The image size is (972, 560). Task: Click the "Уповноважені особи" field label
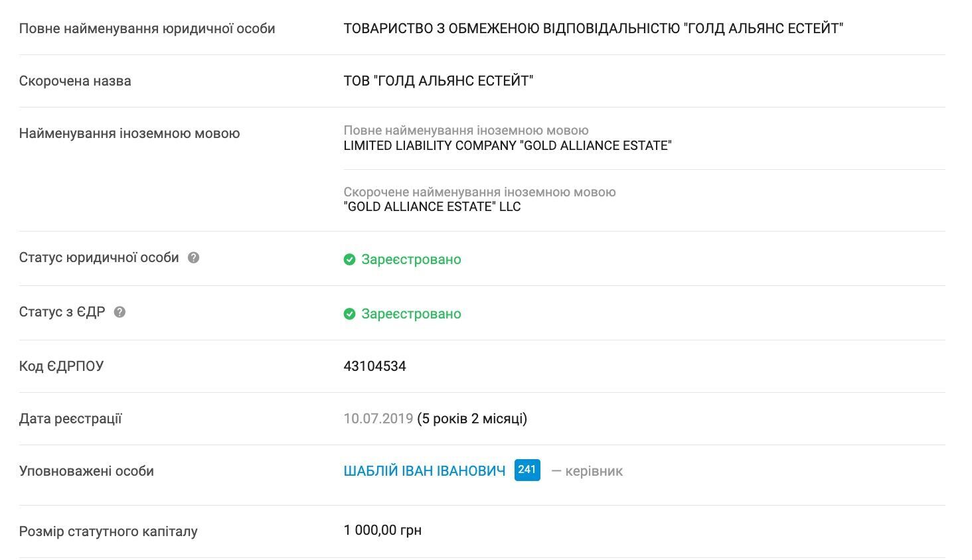coord(87,471)
